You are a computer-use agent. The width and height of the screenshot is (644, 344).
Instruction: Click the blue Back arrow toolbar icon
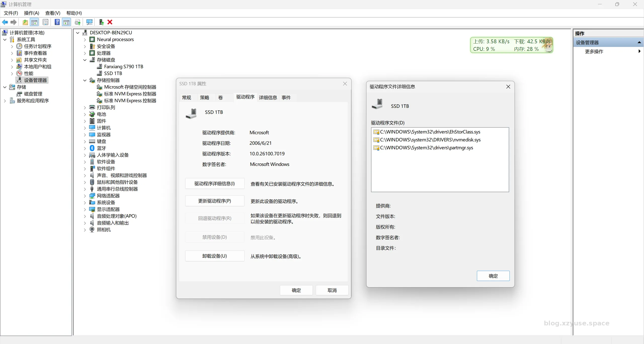click(5, 22)
